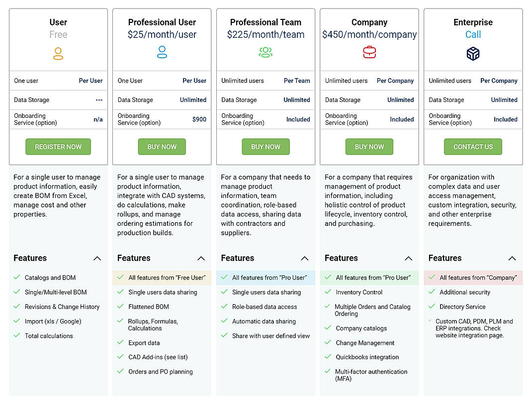532x405 pixels.
Task: Collapse the Professional Team Features section
Action: [305, 258]
